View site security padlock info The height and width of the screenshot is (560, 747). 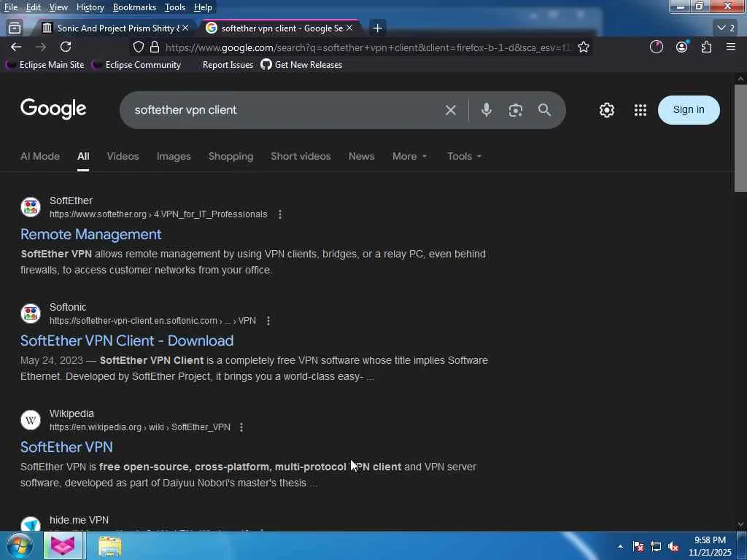tap(155, 47)
